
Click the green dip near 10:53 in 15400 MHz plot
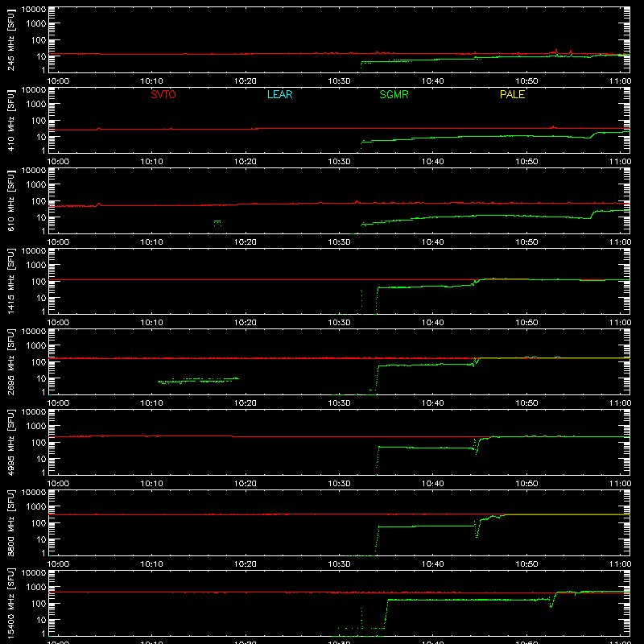551,601
